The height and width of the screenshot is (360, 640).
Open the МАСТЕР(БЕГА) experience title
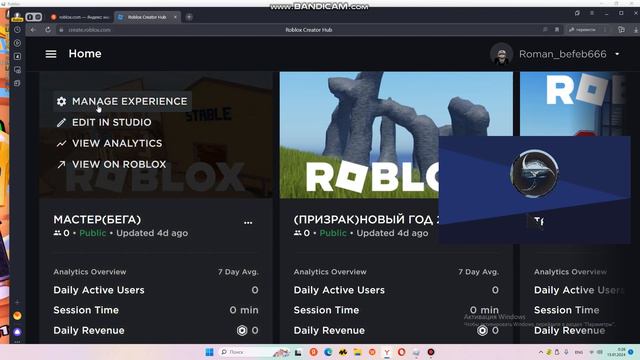click(x=97, y=220)
